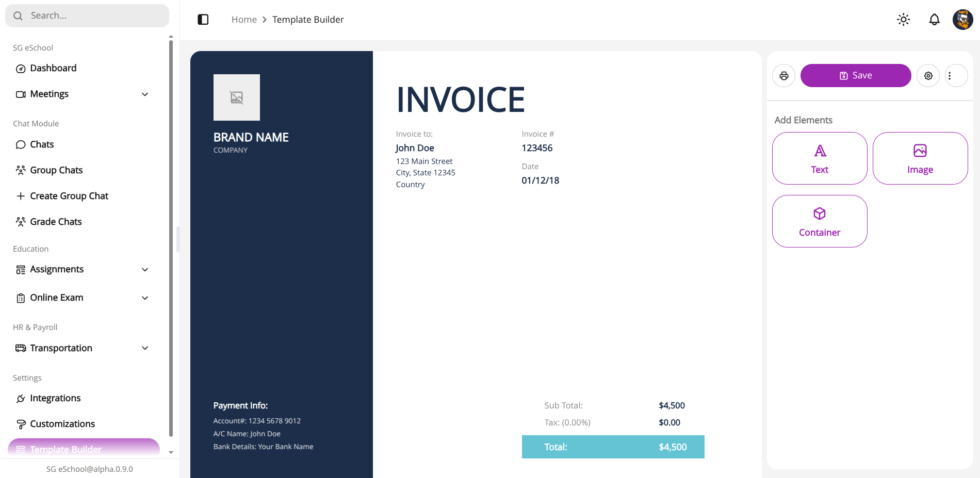Image resolution: width=980 pixels, height=478 pixels.
Task: Expand the Assignments section
Action: click(83, 269)
